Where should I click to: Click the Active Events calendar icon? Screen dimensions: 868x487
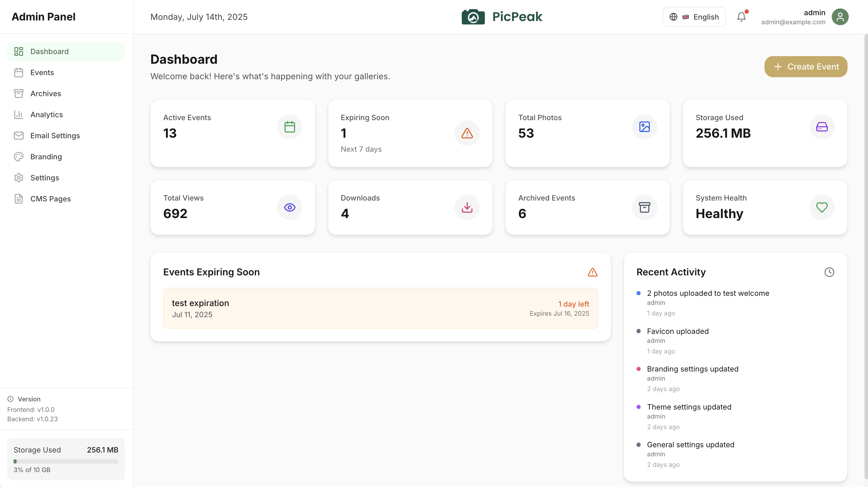(x=289, y=127)
